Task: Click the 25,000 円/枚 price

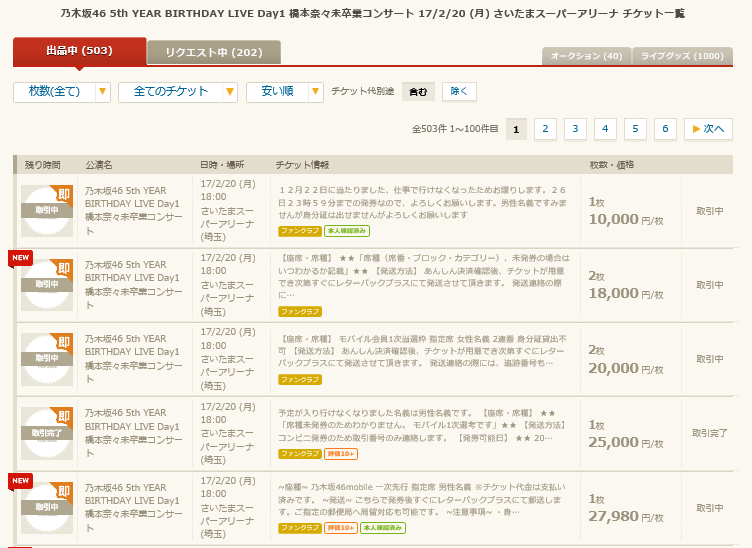Action: click(x=626, y=442)
